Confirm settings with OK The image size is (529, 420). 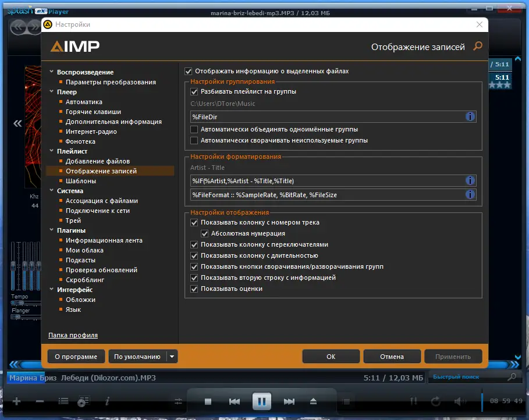[331, 357]
